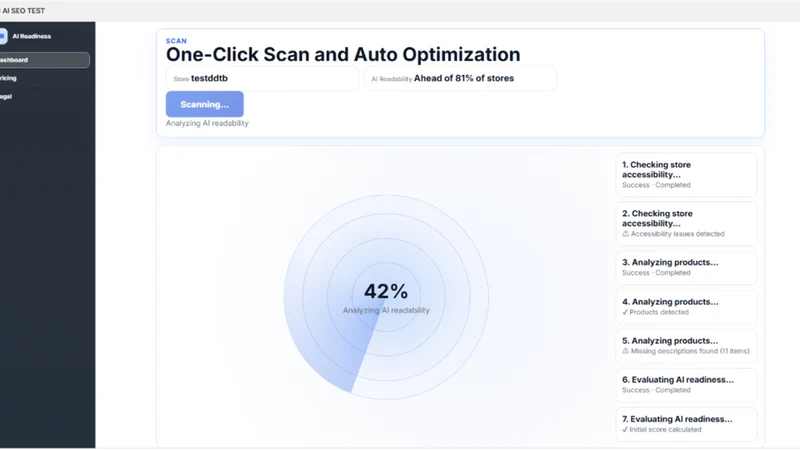
Task: Click the AI SEO TEST title
Action: pyautogui.click(x=23, y=11)
